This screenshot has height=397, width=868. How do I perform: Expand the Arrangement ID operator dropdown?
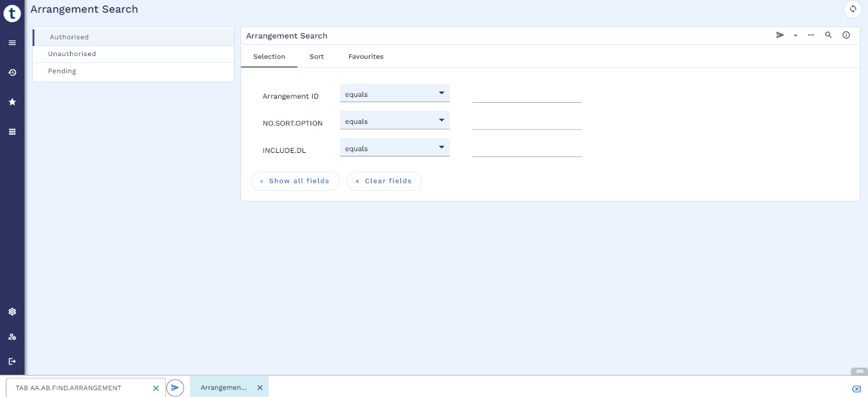(395, 94)
